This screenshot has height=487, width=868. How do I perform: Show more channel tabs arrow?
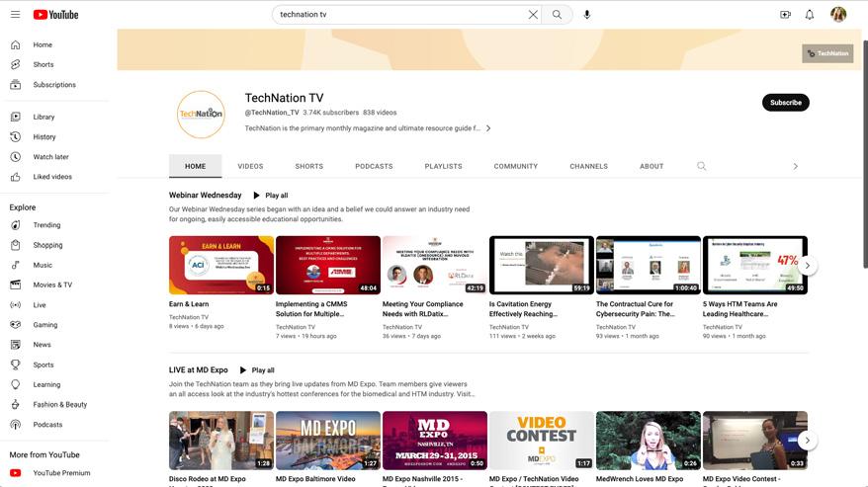coord(795,166)
